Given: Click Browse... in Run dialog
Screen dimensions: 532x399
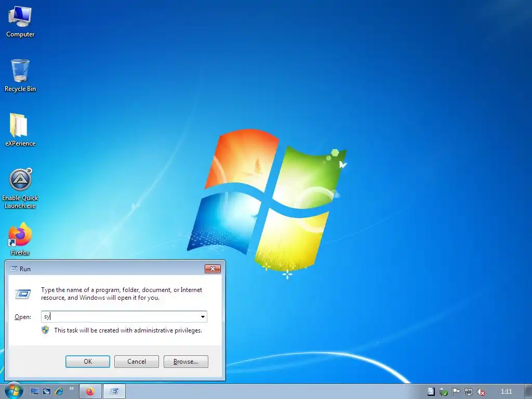Looking at the screenshot, I should click(x=185, y=362).
